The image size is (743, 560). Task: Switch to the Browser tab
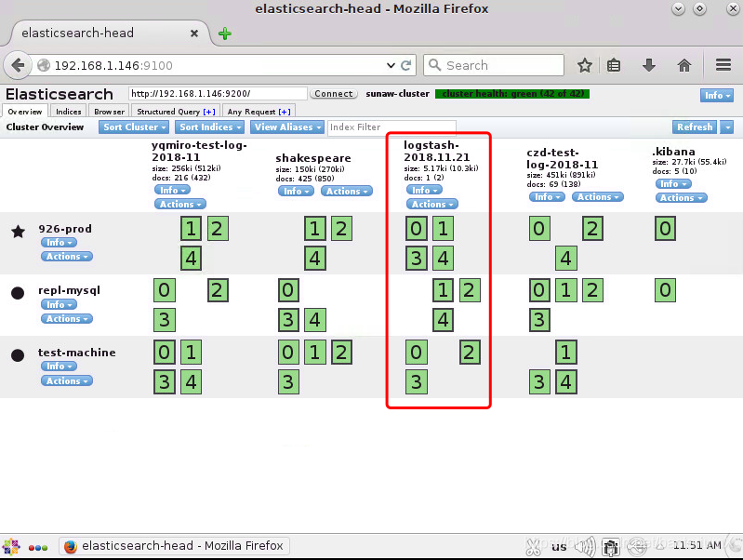pos(109,112)
